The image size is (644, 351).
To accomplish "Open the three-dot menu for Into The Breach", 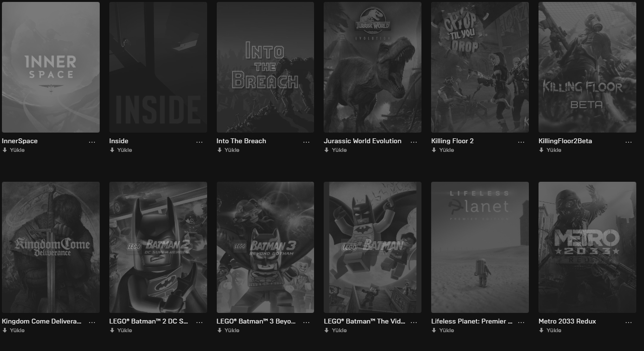I will pyautogui.click(x=307, y=142).
